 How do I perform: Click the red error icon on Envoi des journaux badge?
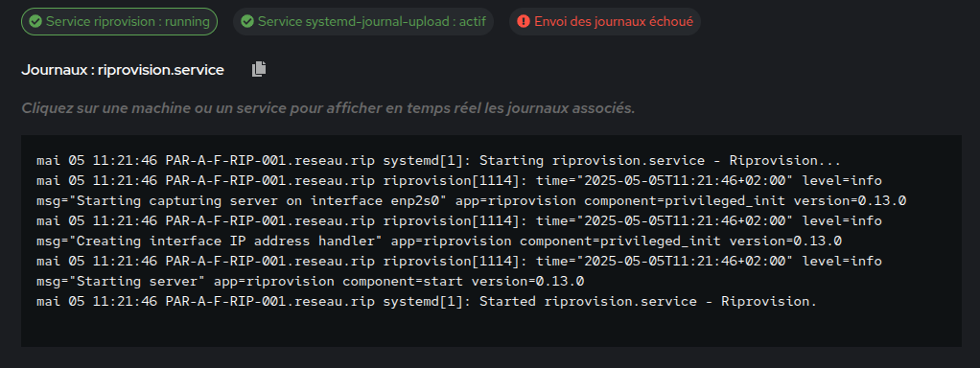coord(524,22)
